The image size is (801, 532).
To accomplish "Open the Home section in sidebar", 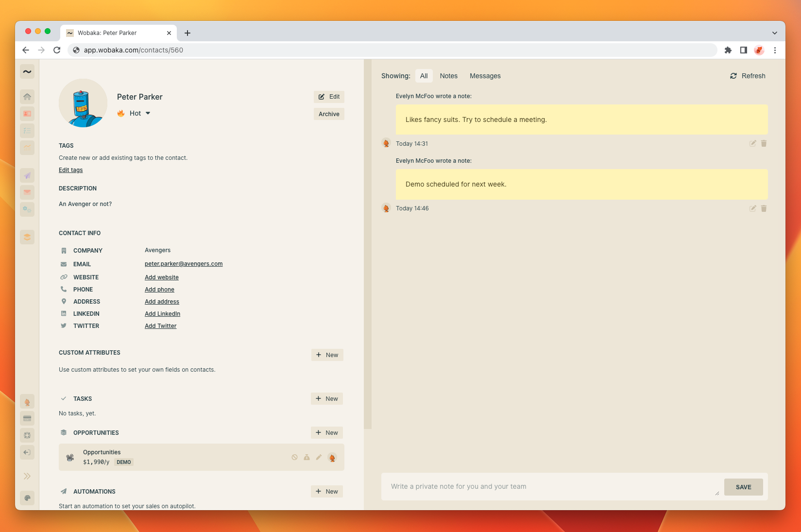I will click(x=27, y=97).
